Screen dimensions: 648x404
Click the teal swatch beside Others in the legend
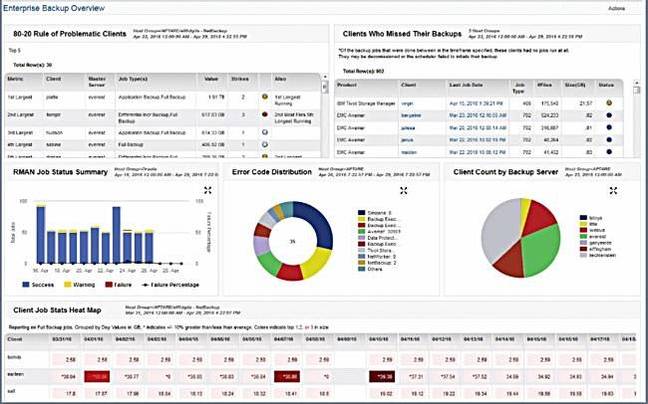coord(362,269)
